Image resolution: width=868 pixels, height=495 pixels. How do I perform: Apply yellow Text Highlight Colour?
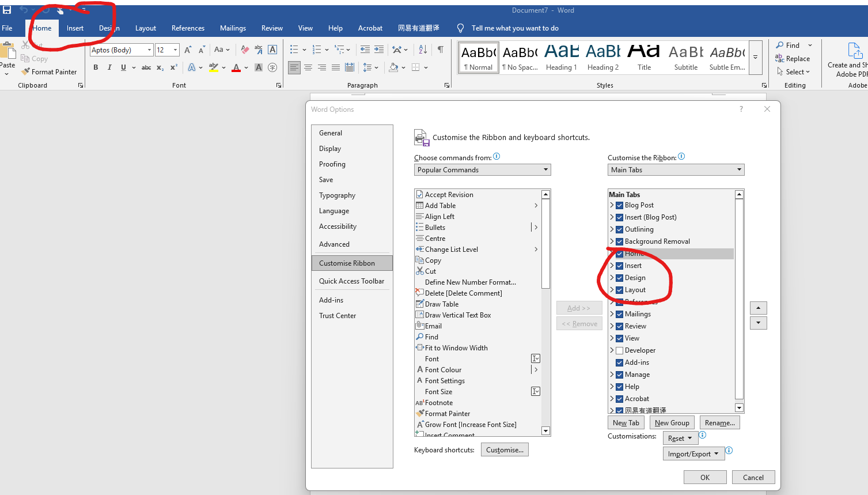213,67
